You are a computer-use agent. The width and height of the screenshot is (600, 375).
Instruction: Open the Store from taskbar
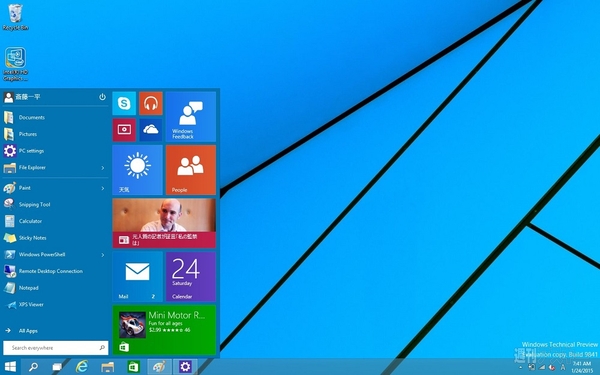point(133,367)
